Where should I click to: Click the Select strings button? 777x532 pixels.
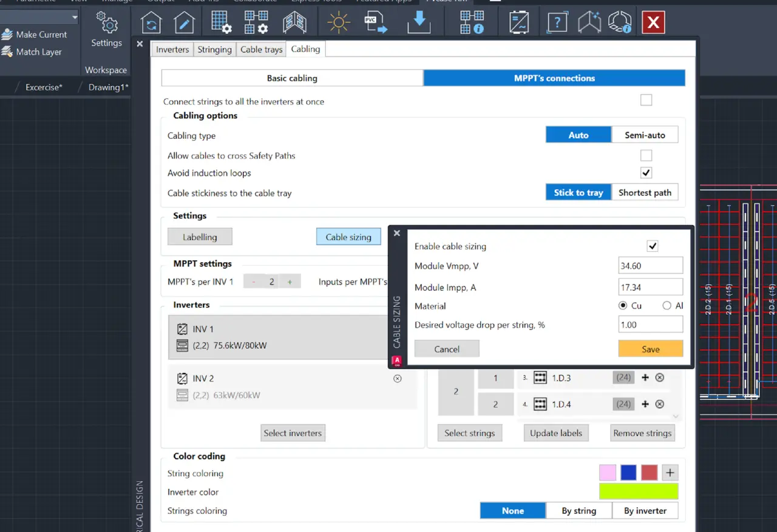click(469, 433)
